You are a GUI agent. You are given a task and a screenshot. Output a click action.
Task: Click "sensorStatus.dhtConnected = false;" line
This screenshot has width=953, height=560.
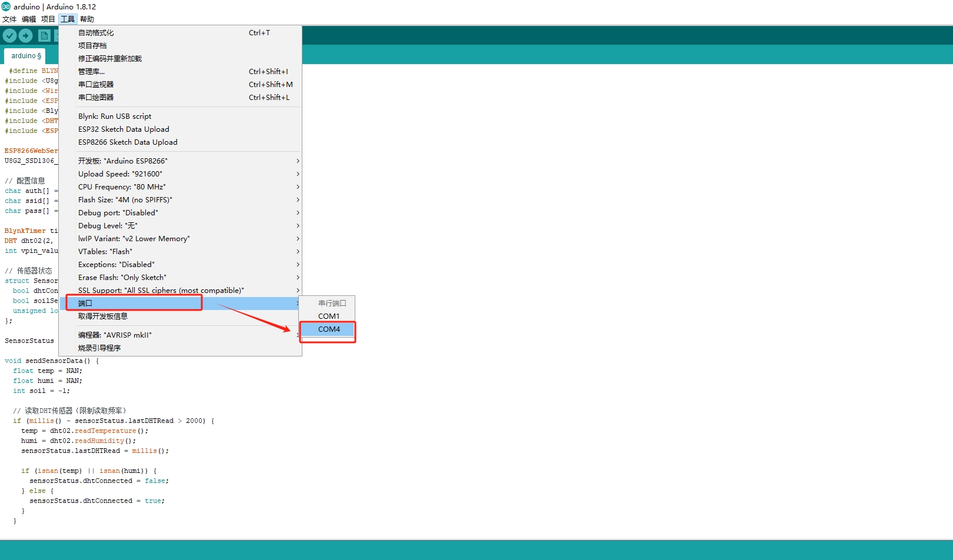99,481
